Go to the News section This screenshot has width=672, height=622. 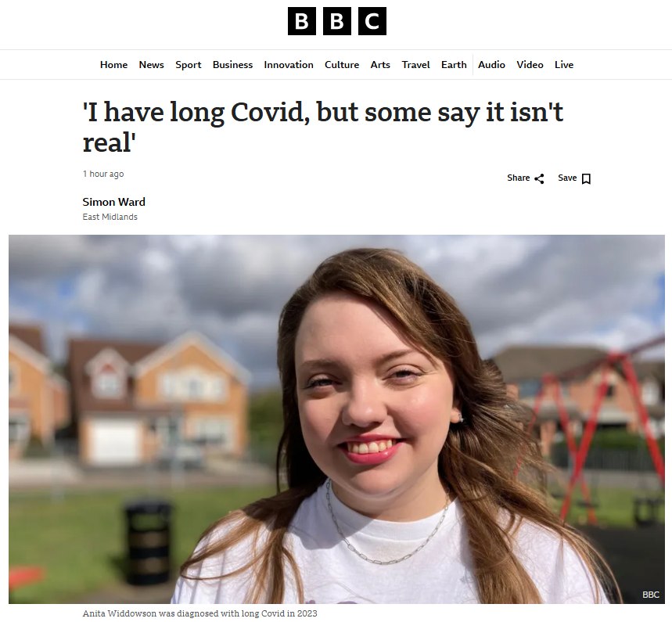(151, 65)
